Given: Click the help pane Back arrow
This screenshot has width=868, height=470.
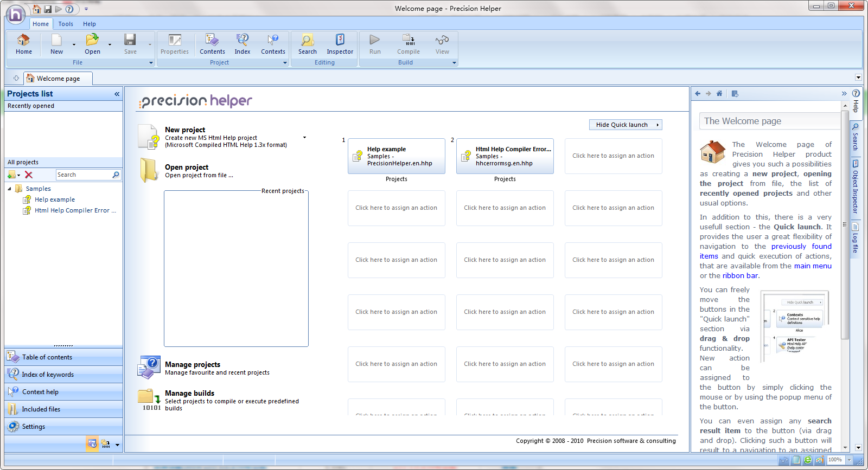Looking at the screenshot, I should click(698, 94).
